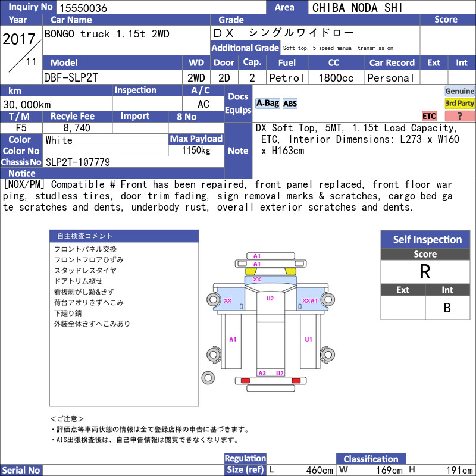Click recycle fee value 8,740
This screenshot has width=476, height=476.
(77, 128)
